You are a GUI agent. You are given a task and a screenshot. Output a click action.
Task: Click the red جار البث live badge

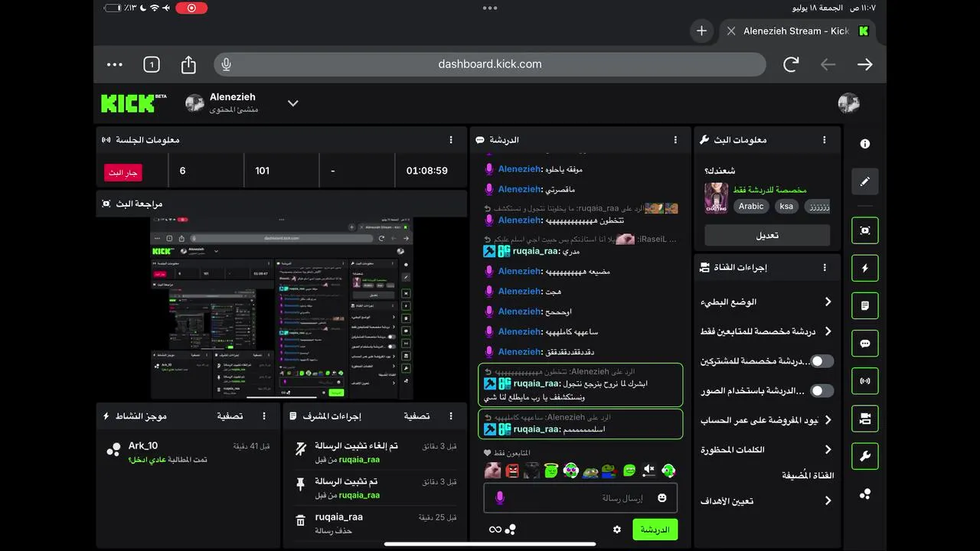pos(123,172)
